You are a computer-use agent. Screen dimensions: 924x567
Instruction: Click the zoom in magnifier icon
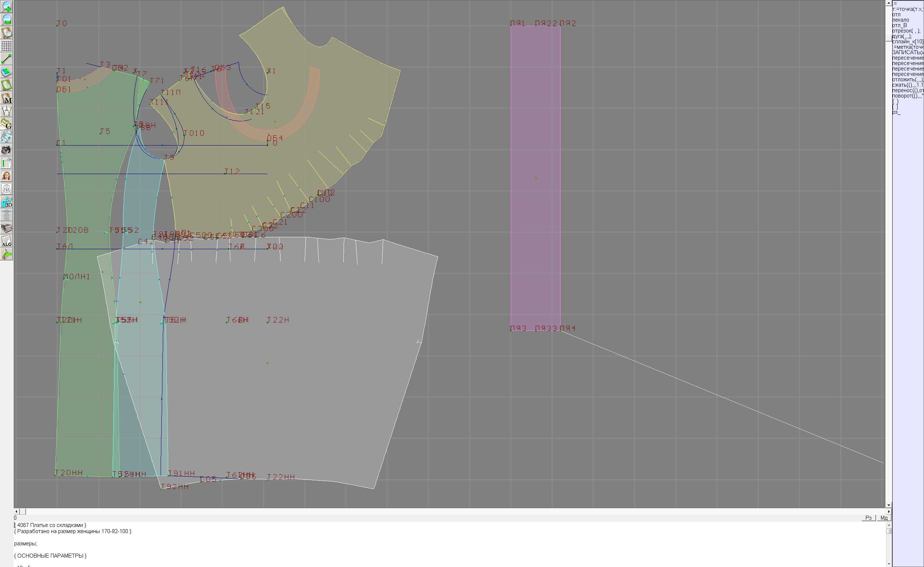6,7
